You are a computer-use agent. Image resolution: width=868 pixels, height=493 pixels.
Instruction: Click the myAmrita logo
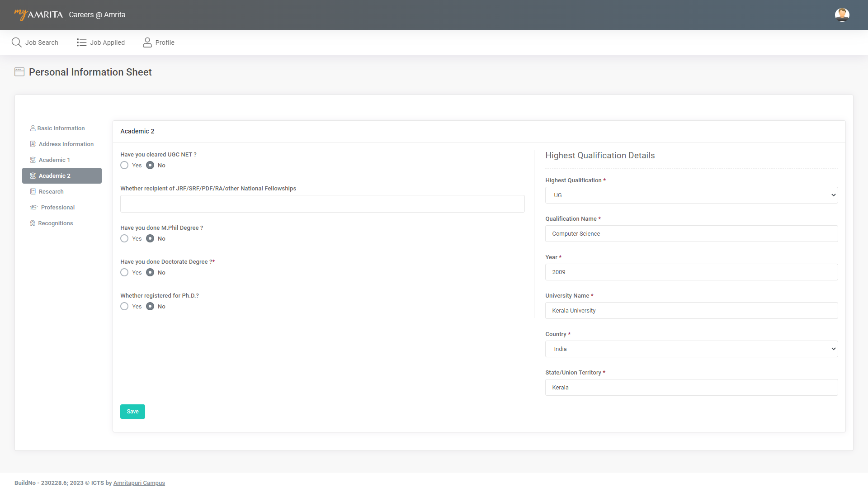[38, 15]
